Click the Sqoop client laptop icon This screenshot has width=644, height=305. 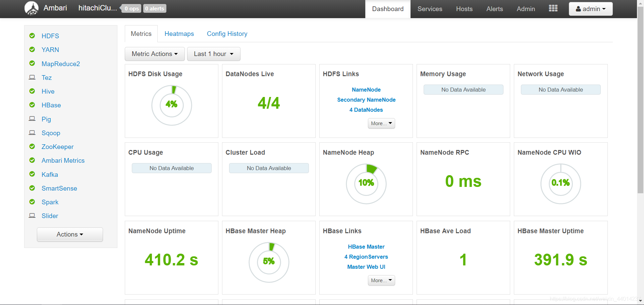coord(32,133)
